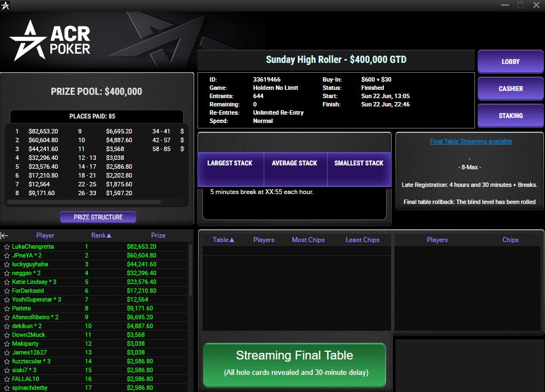This screenshot has height=392, width=545.
Task: Toggle favorite star for Paiteta
Action: tap(7, 309)
